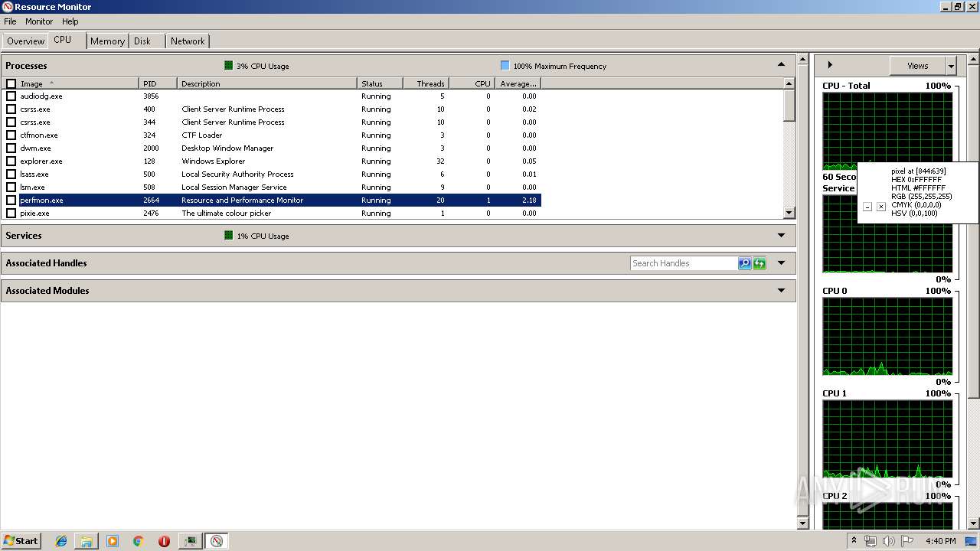
Task: Tick the checkbox for csrss.exe PID 344
Action: click(x=11, y=122)
